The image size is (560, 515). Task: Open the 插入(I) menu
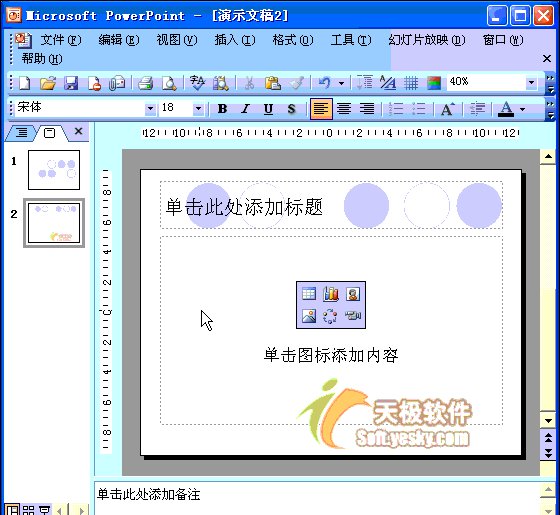click(235, 40)
